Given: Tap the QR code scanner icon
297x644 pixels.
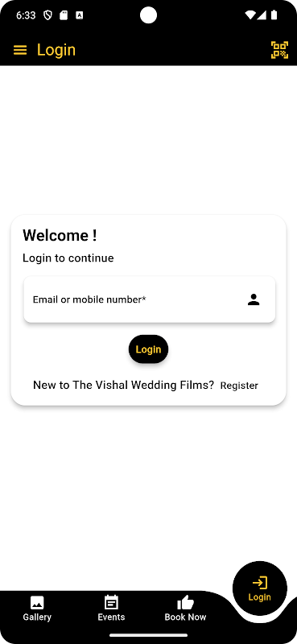Looking at the screenshot, I should coord(279,50).
